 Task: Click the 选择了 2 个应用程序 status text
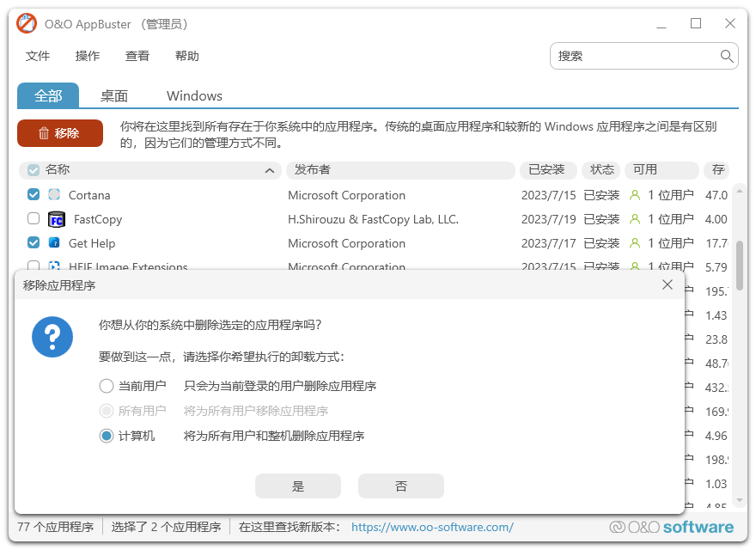(x=166, y=527)
